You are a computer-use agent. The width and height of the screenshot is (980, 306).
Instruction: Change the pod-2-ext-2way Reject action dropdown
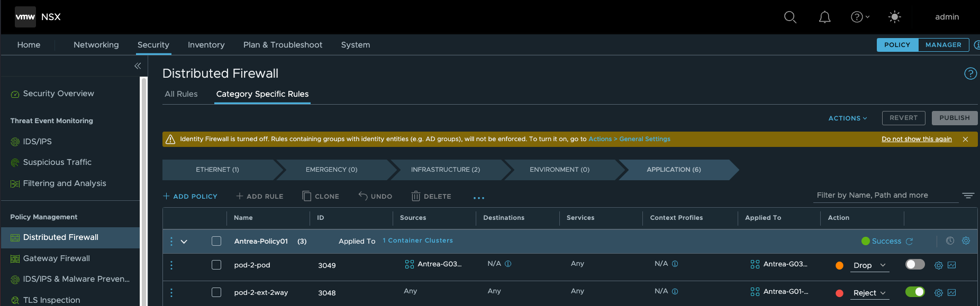coord(869,293)
